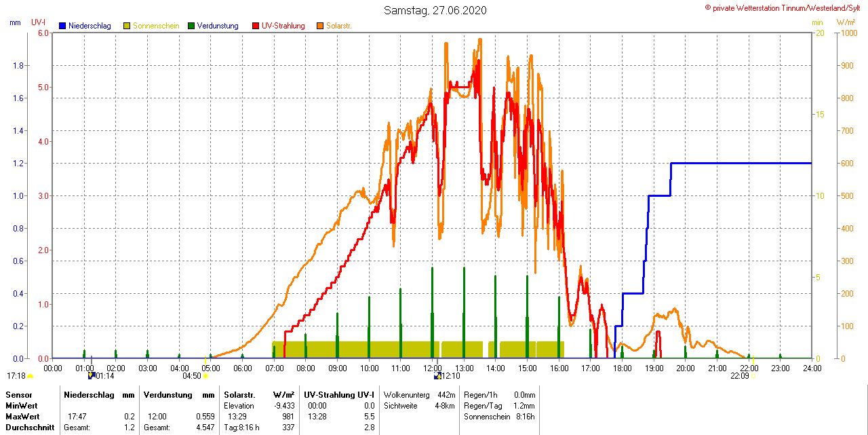Click the Solarstr. average value 337
The height and width of the screenshot is (435, 868).
click(x=288, y=428)
